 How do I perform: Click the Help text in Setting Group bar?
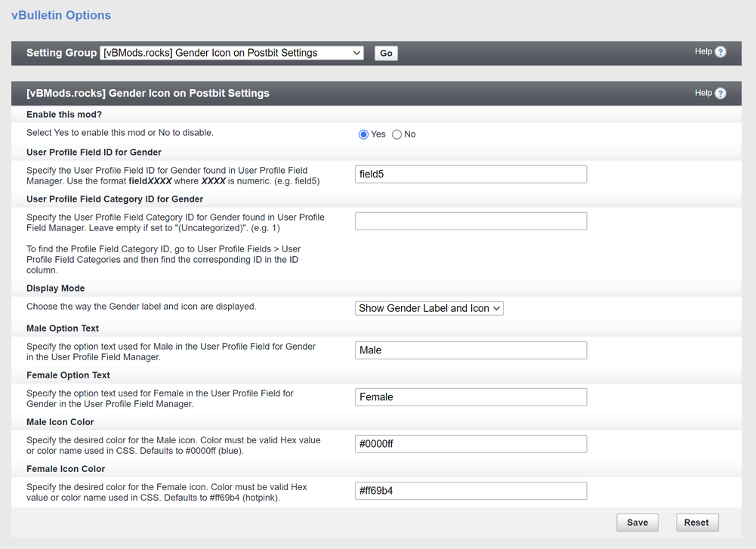[x=703, y=51]
